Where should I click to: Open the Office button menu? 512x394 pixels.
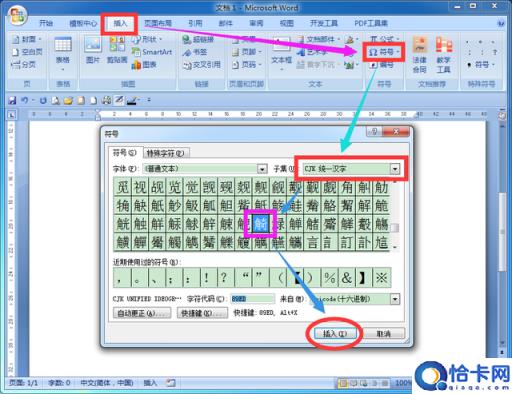coord(17,16)
